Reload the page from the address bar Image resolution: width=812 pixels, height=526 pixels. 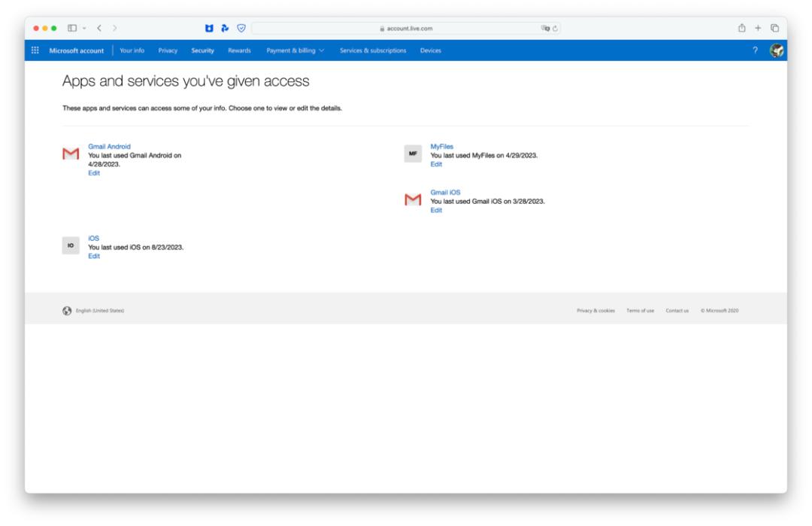click(x=555, y=29)
